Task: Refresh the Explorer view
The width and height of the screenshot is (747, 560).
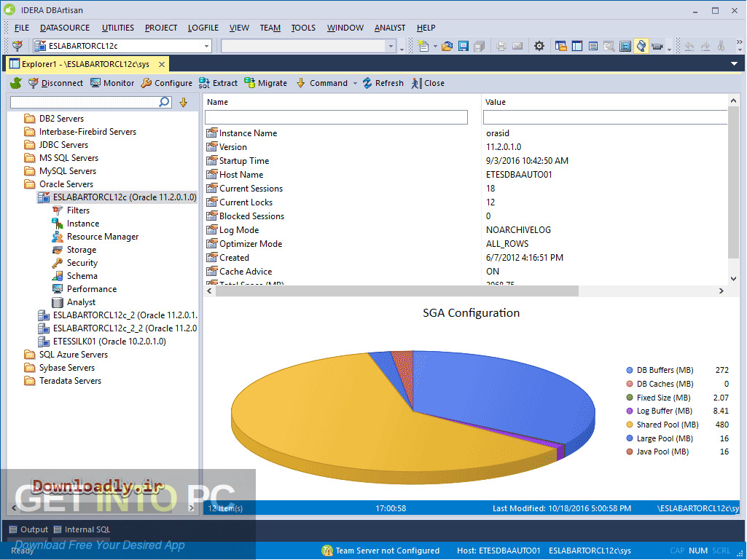Action: tap(383, 83)
